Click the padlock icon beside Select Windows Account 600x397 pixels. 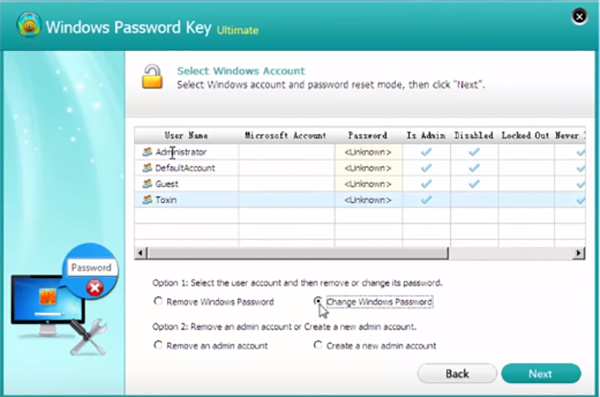152,77
